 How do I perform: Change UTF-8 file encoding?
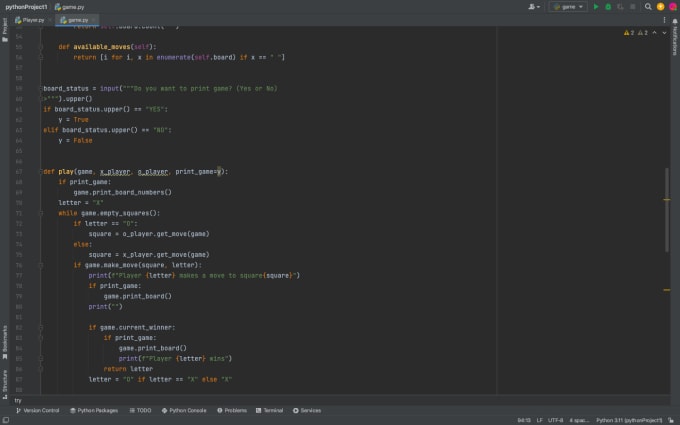point(556,420)
